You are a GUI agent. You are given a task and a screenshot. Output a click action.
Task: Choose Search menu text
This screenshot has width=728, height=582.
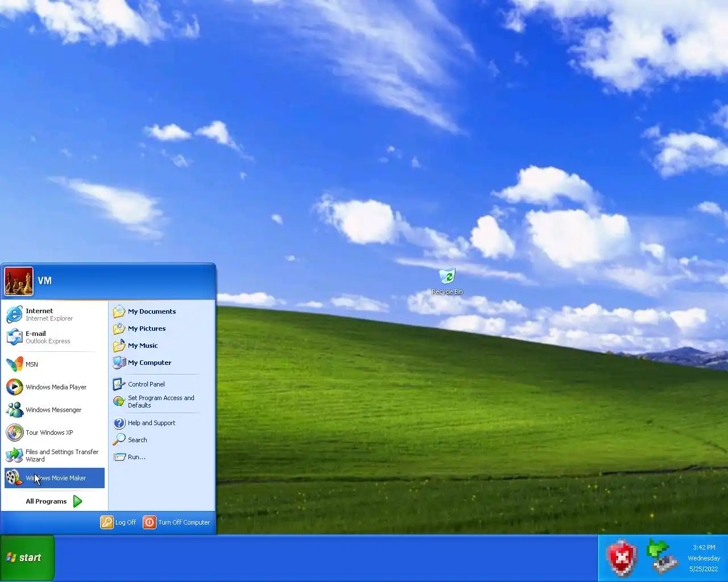[x=137, y=440]
